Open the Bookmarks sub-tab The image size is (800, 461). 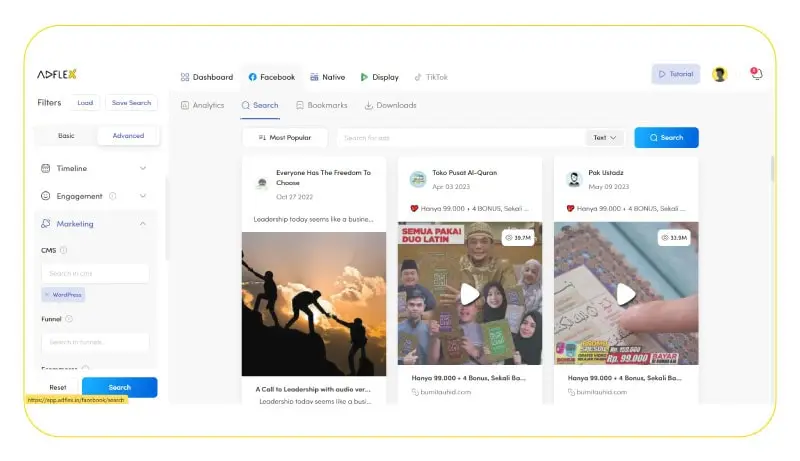[321, 105]
